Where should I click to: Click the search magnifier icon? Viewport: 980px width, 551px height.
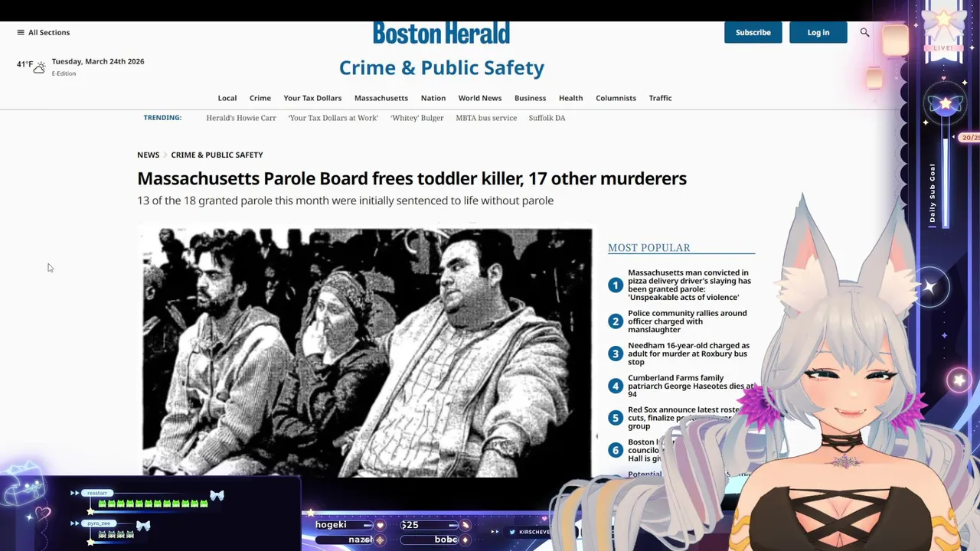click(x=864, y=32)
